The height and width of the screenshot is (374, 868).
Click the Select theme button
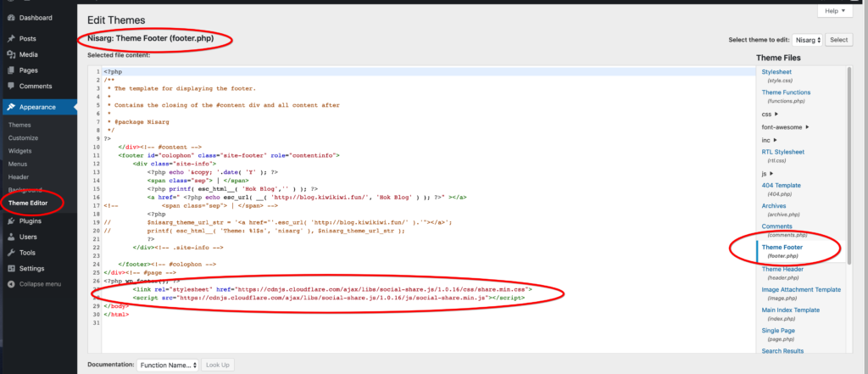[838, 40]
